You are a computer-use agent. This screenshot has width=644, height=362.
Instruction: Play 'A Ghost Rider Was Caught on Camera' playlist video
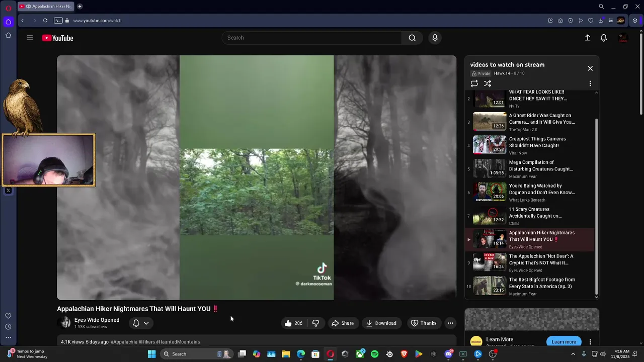point(530,122)
